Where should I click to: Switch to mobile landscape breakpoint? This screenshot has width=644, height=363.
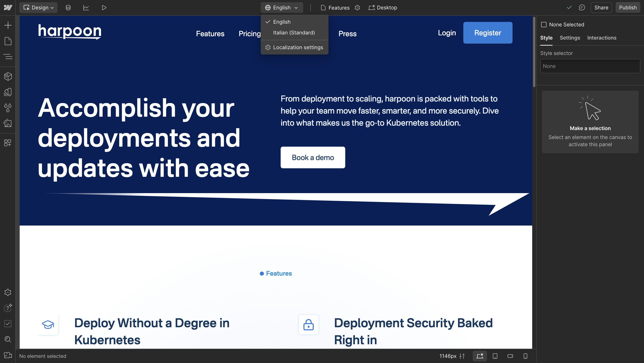(x=510, y=356)
